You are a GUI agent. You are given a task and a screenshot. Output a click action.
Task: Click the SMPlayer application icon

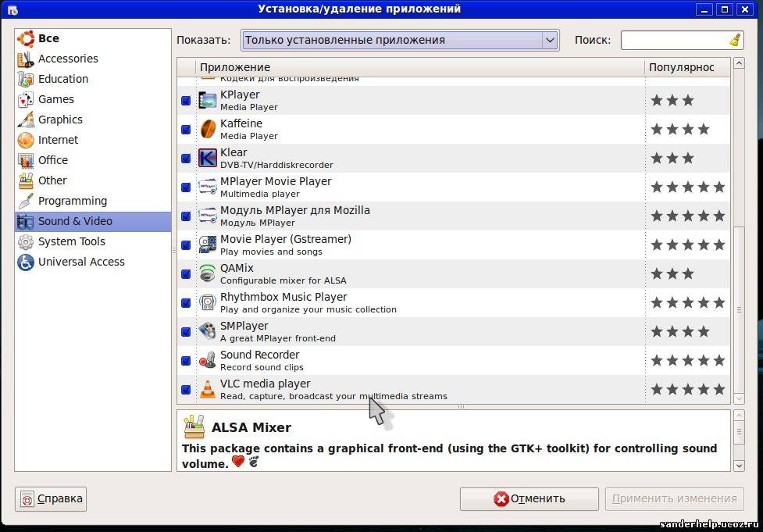tap(208, 331)
